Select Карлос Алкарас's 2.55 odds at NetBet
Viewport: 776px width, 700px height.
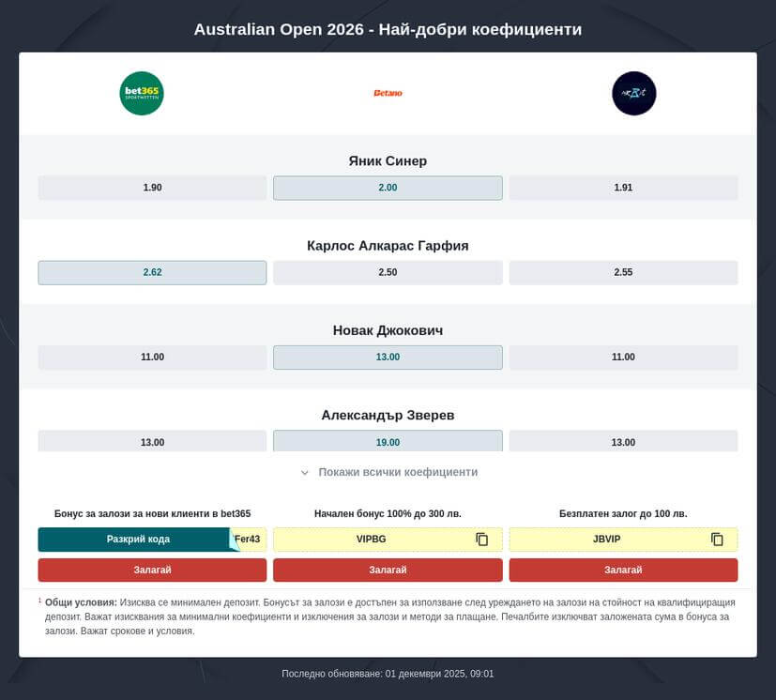622,272
